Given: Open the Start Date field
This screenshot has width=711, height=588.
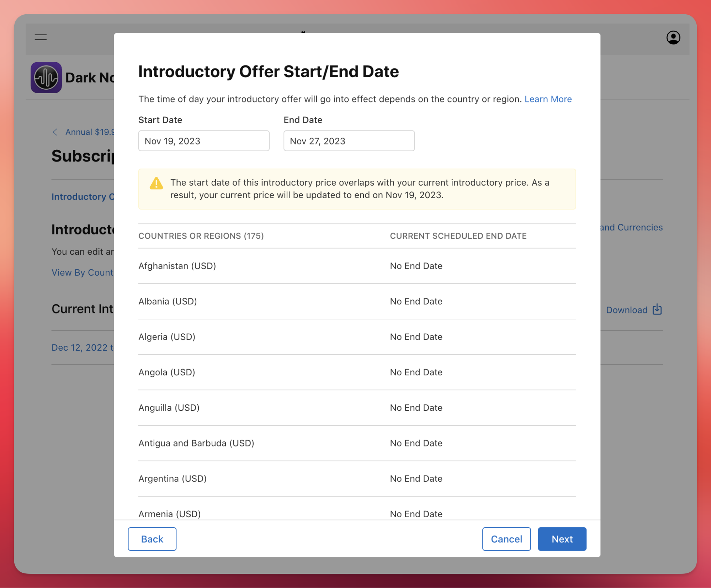Looking at the screenshot, I should point(204,141).
